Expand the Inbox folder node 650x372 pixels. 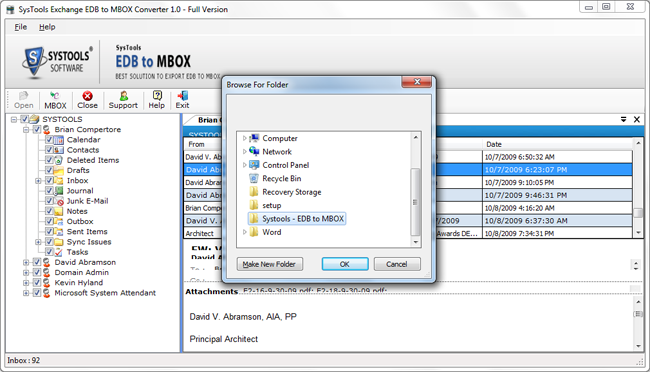coord(38,181)
